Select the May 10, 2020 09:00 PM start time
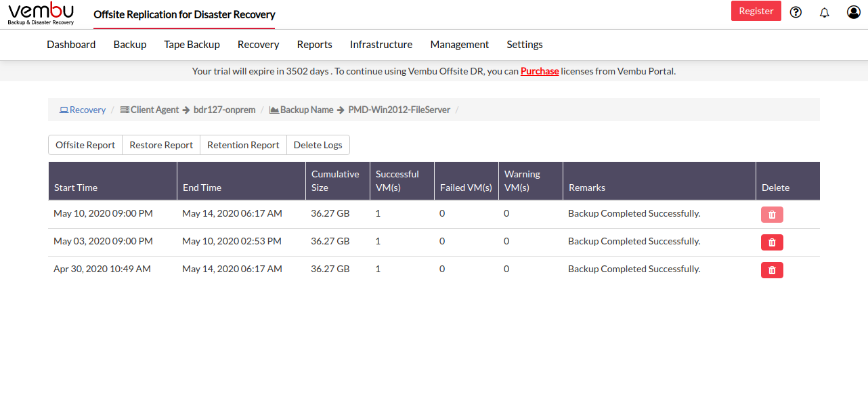Screen dimensions: 868x413 (x=103, y=213)
